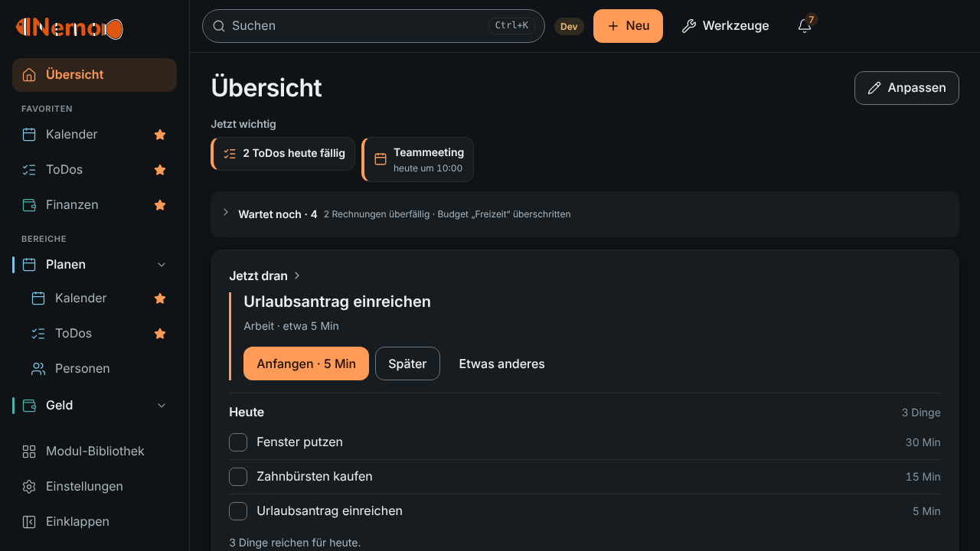Click the Nemo fish logo
The width and height of the screenshot is (980, 551).
[70, 28]
